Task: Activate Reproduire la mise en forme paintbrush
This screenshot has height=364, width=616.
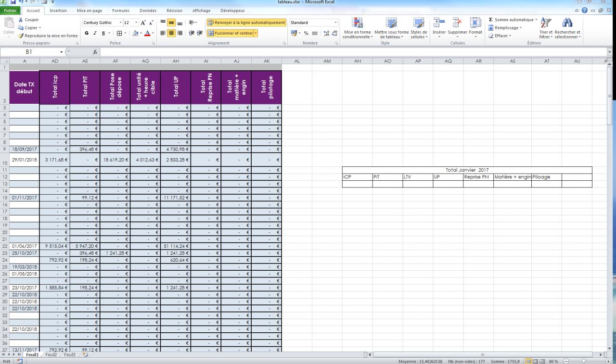Action: [x=48, y=36]
